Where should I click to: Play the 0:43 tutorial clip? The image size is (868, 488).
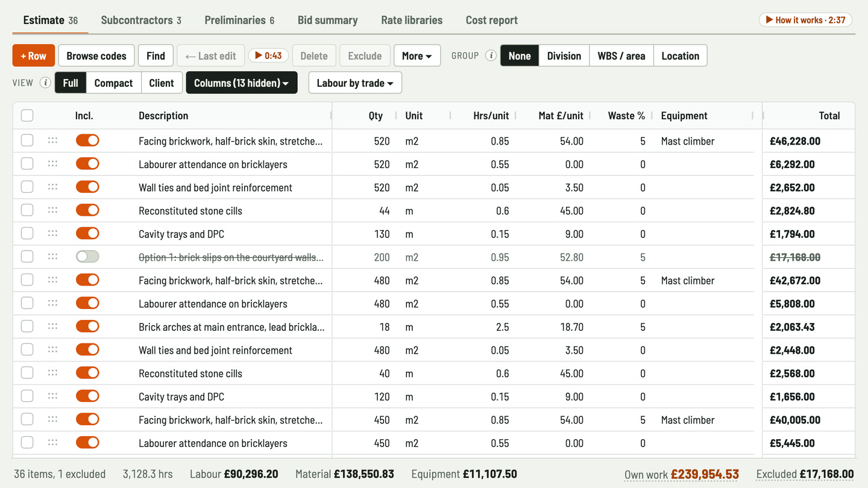point(268,55)
